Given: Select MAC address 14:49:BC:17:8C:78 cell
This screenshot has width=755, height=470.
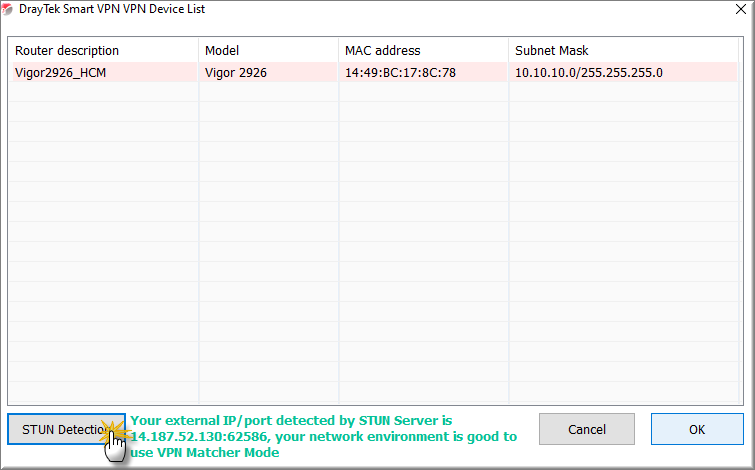Looking at the screenshot, I should pyautogui.click(x=423, y=72).
